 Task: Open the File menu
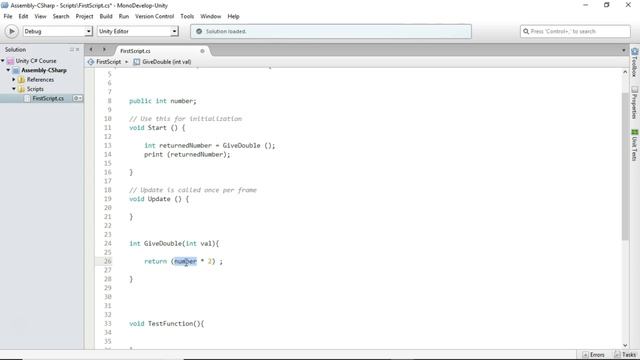[8, 16]
